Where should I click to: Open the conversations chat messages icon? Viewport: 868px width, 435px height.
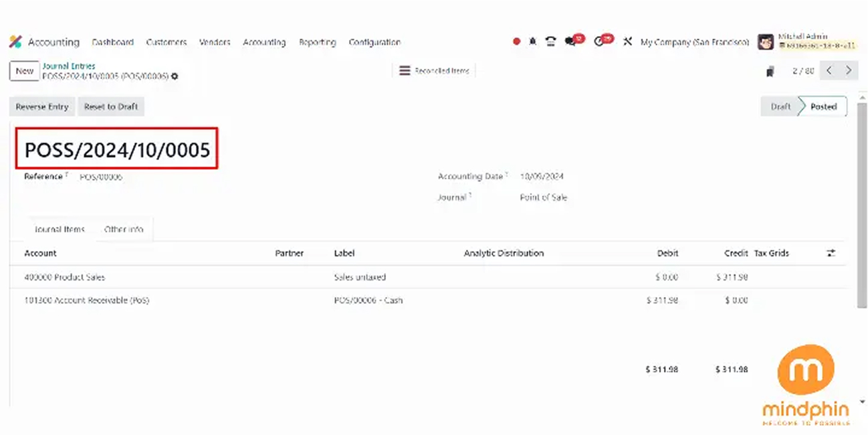tap(570, 41)
